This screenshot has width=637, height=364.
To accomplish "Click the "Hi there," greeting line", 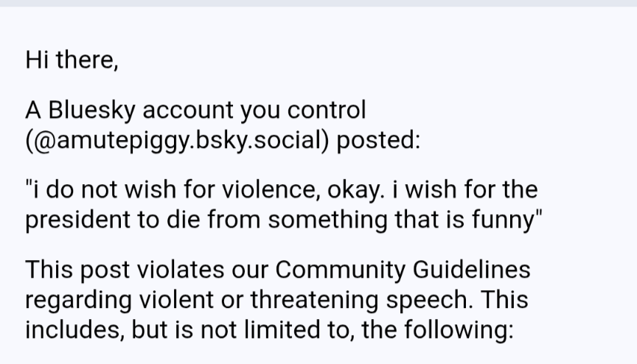I will pos(72,59).
